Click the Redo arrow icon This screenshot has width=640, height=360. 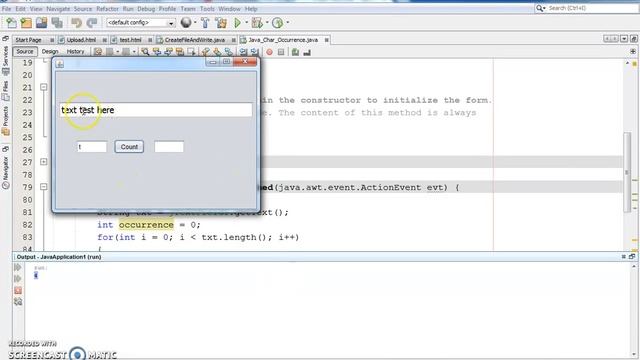92,23
